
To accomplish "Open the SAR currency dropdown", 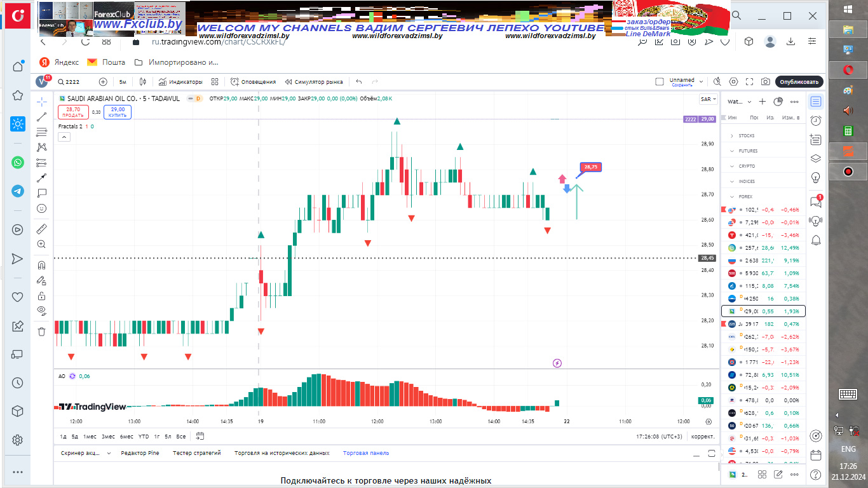I will [x=708, y=99].
